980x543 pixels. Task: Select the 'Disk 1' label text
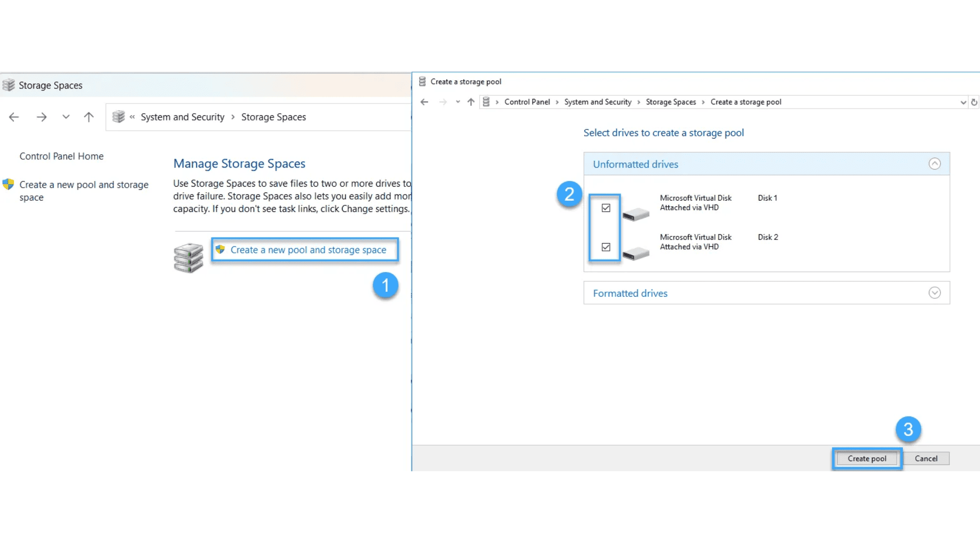767,198
